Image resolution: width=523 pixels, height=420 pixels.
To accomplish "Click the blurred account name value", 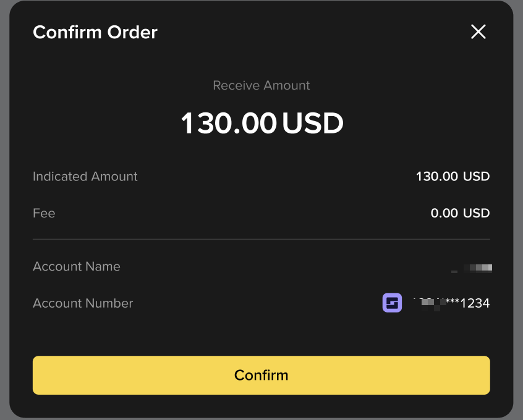I will [472, 268].
